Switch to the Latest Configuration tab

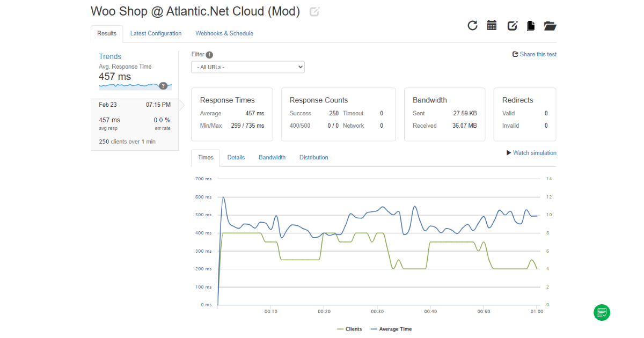156,34
